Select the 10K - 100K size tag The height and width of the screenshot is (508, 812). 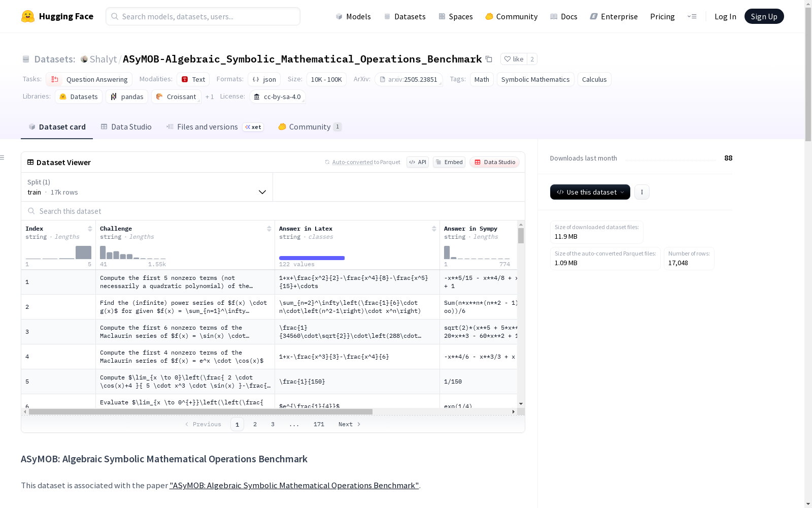tap(326, 79)
